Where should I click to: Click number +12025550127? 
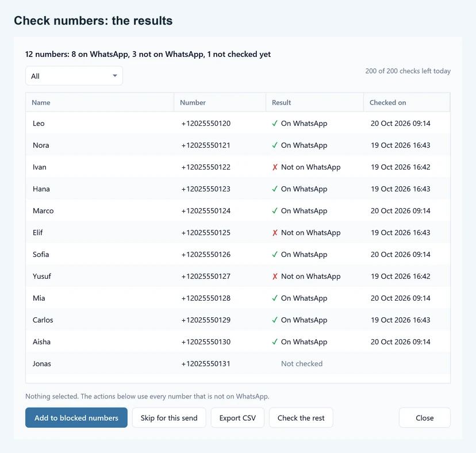[x=206, y=277]
